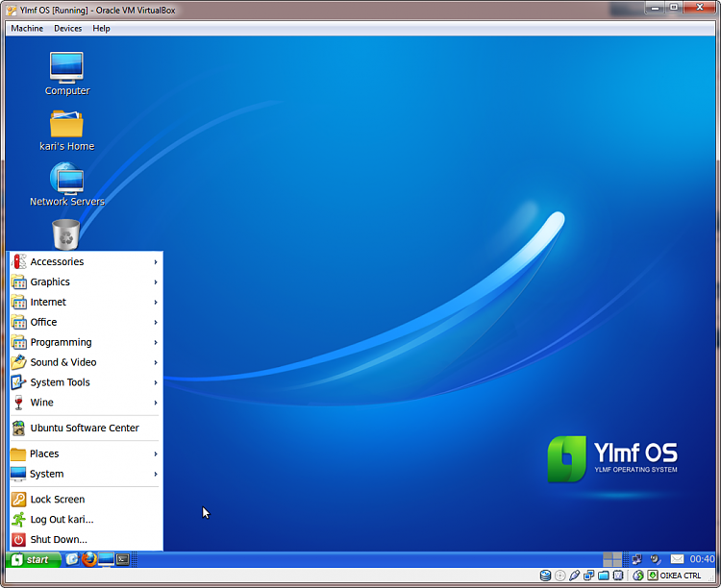
Task: Open VirtualBox Machine menu
Action: click(x=27, y=29)
